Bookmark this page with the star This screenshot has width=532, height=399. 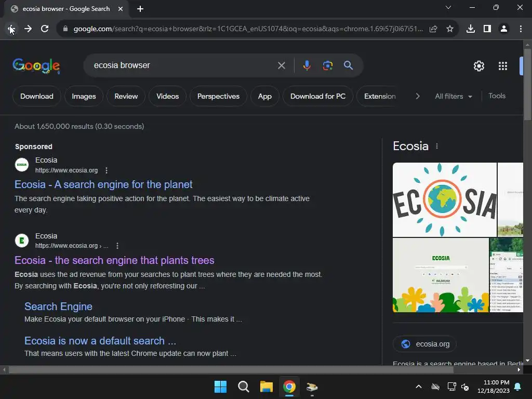(450, 29)
